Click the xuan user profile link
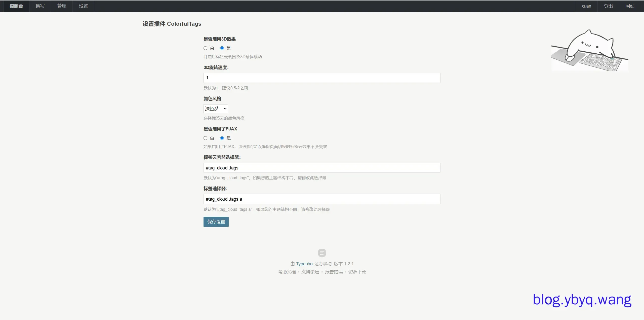 click(x=586, y=6)
